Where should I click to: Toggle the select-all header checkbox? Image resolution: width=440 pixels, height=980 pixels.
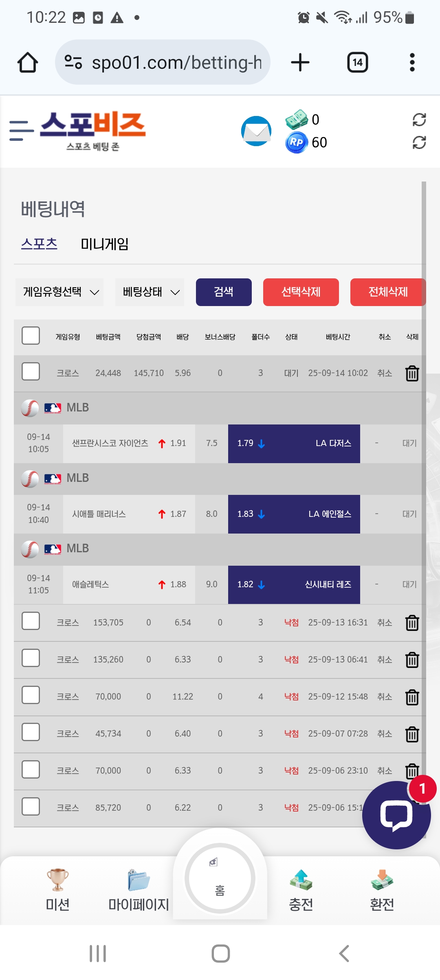pyautogui.click(x=31, y=336)
